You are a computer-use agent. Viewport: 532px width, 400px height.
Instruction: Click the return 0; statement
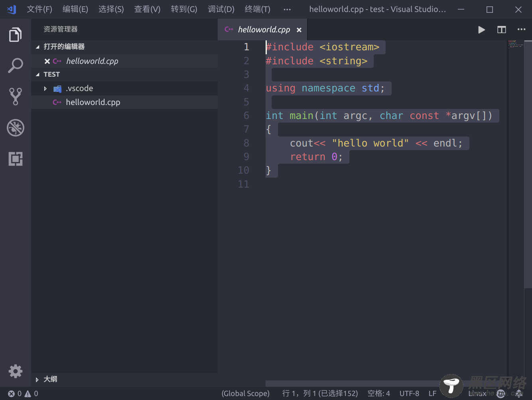pos(316,157)
